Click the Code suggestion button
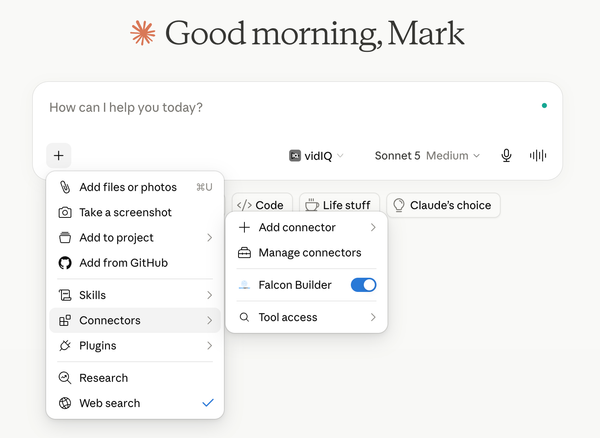This screenshot has width=600, height=438. click(262, 205)
